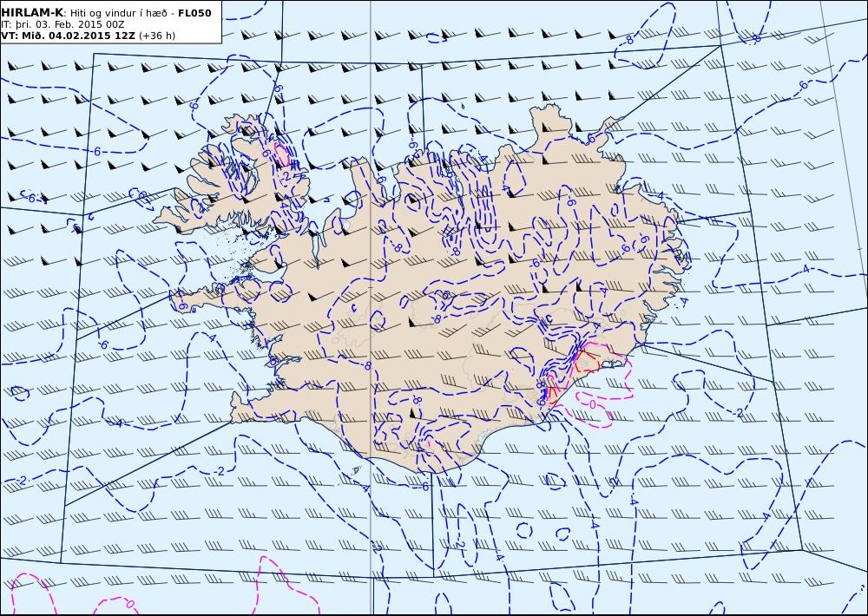Select the FL050 flight level label
This screenshot has width=868, height=616.
click(x=194, y=13)
